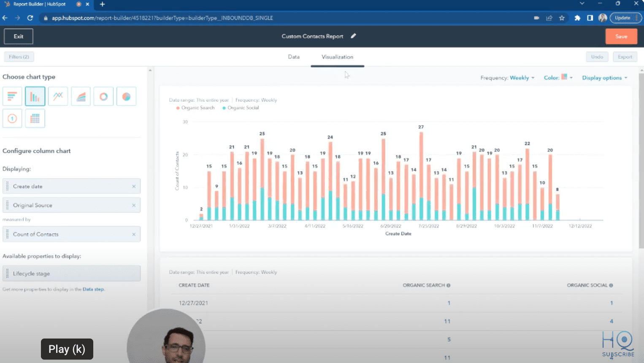Image resolution: width=644 pixels, height=363 pixels.
Task: Choose the table chart type
Action: [35, 118]
